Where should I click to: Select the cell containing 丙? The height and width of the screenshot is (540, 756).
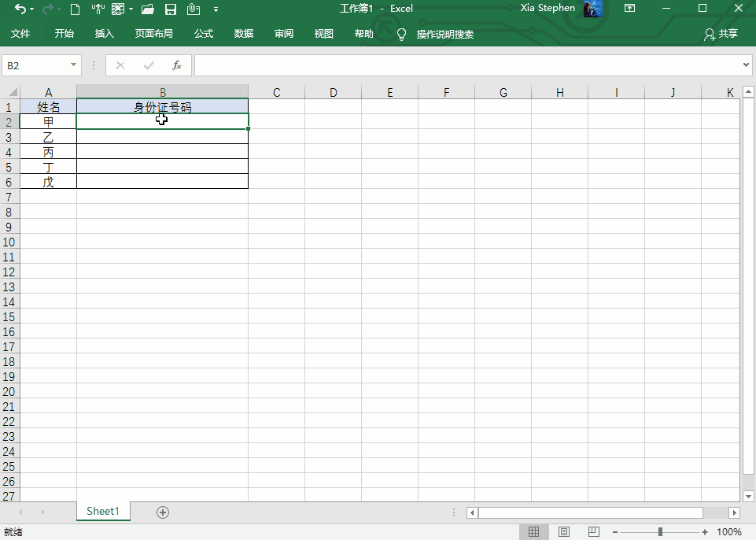click(48, 152)
